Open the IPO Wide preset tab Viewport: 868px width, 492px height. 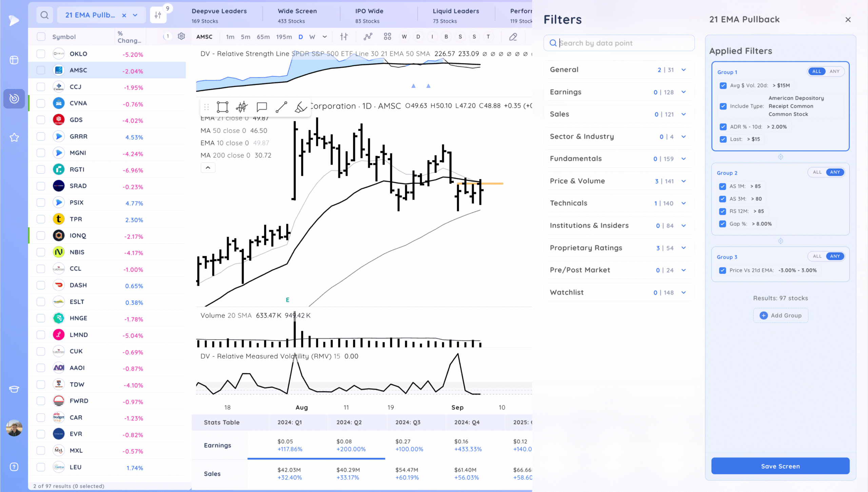pos(369,15)
